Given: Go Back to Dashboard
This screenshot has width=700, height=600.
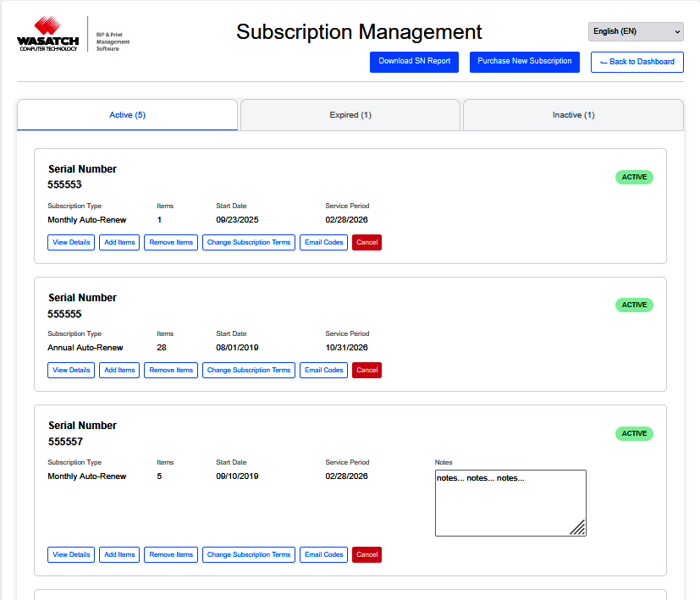Looking at the screenshot, I should pos(637,62).
